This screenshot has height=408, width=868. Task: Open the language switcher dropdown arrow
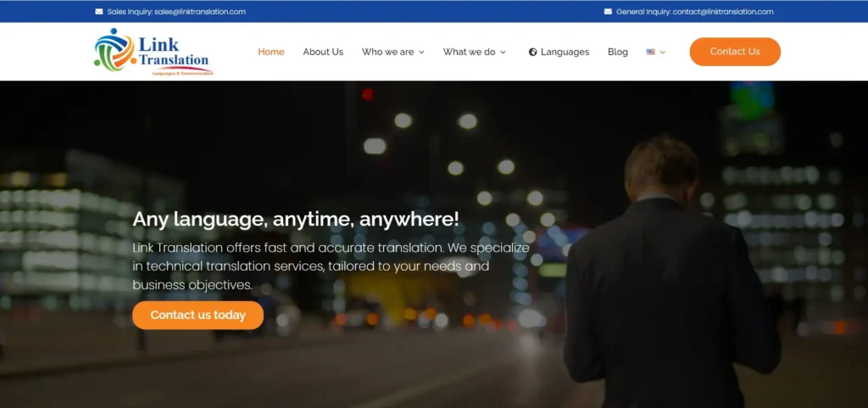pos(663,53)
